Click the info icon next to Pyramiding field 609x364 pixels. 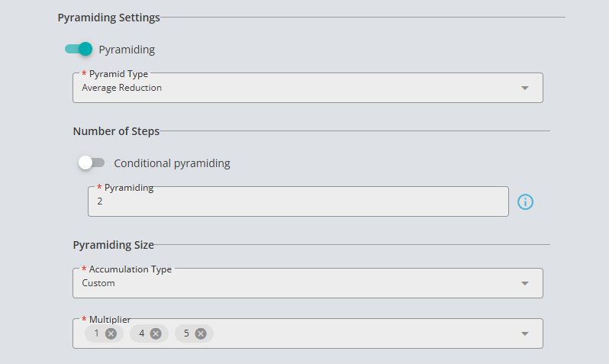tap(525, 202)
